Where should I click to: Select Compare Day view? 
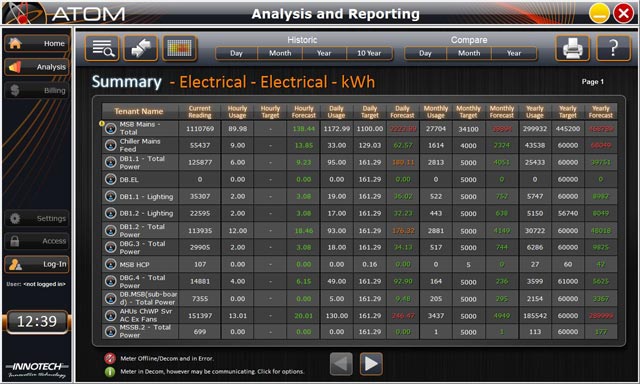[425, 53]
